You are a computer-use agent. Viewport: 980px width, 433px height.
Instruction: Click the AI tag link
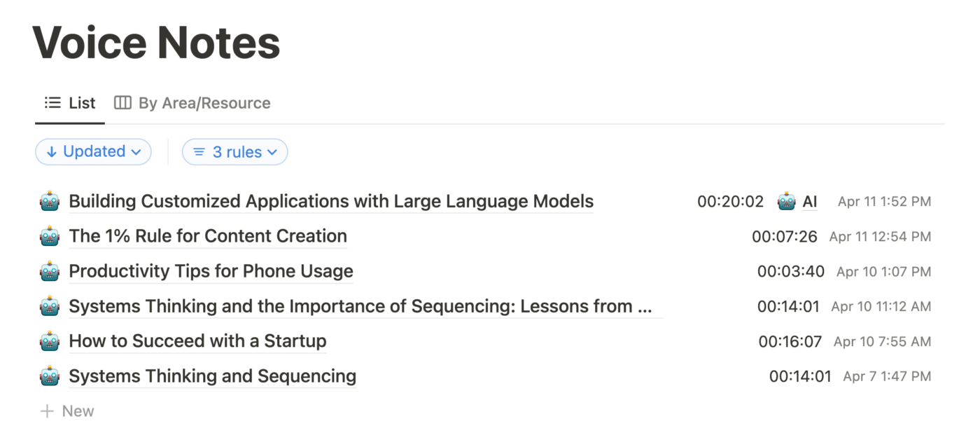coord(810,202)
